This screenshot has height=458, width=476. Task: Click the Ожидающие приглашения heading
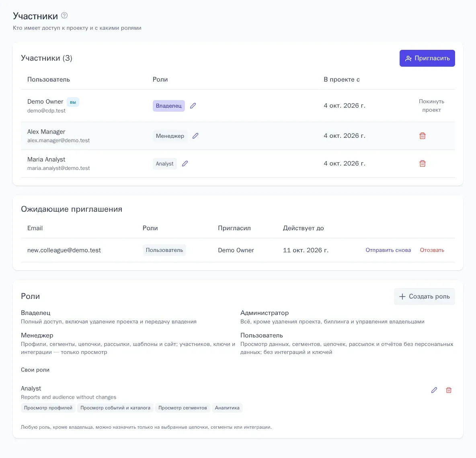click(x=72, y=209)
